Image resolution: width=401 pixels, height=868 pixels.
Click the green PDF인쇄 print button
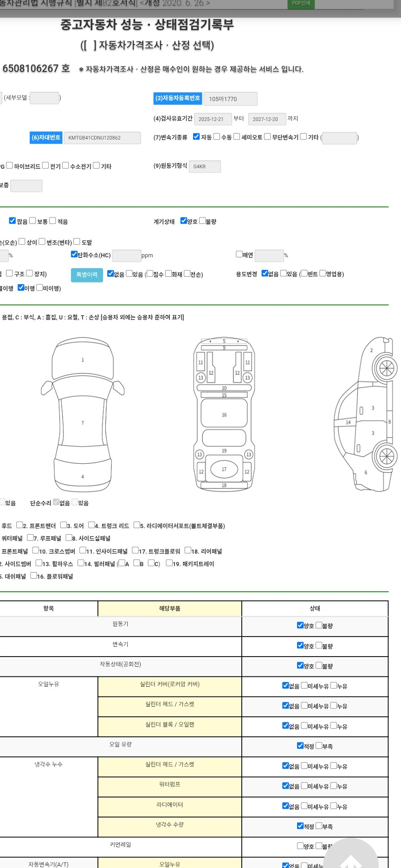click(x=301, y=4)
